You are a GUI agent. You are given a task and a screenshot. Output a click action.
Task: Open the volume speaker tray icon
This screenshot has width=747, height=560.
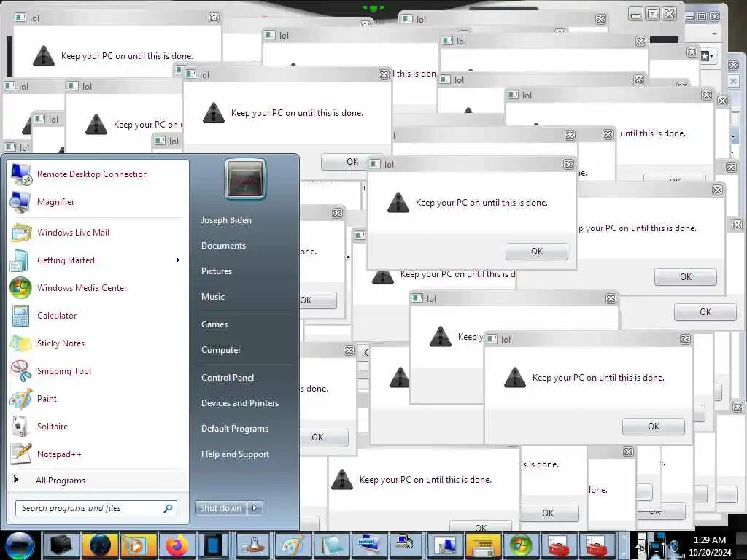point(674,545)
